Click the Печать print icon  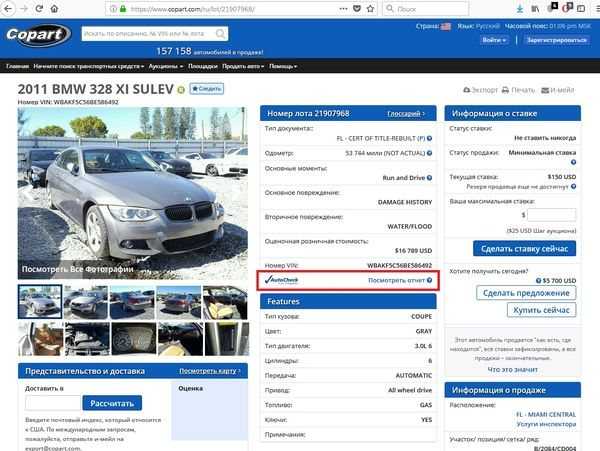coord(505,90)
